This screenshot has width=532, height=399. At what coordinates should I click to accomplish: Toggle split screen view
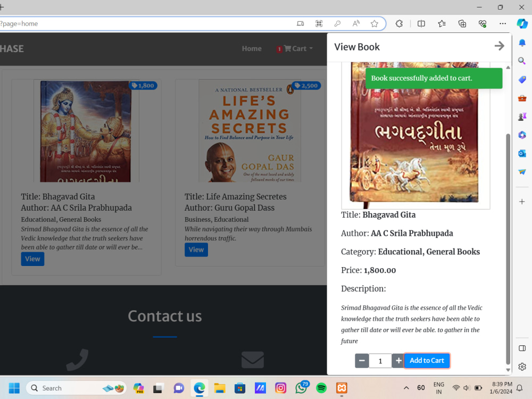(x=421, y=24)
